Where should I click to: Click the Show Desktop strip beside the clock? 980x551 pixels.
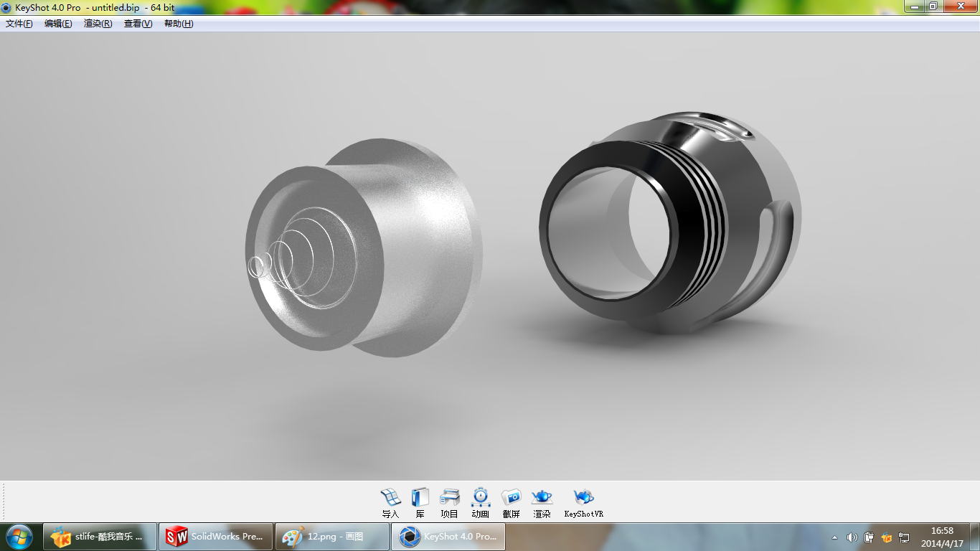point(975,537)
